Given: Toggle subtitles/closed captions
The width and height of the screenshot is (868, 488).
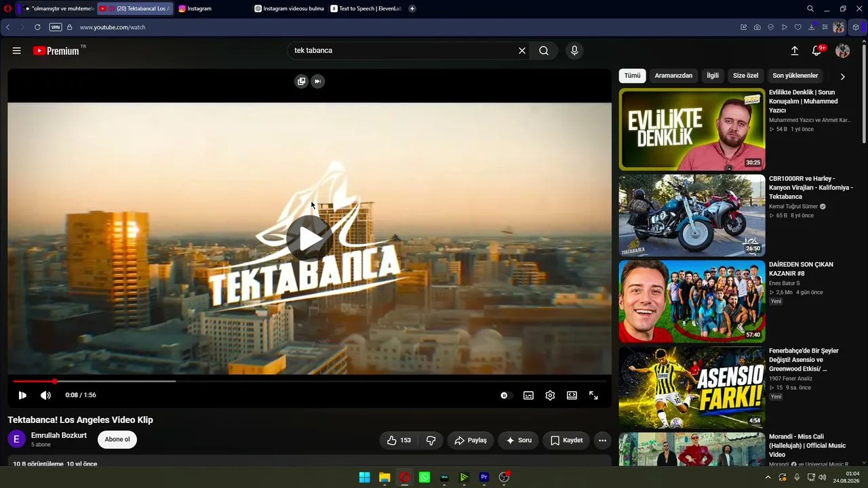Looking at the screenshot, I should (528, 395).
